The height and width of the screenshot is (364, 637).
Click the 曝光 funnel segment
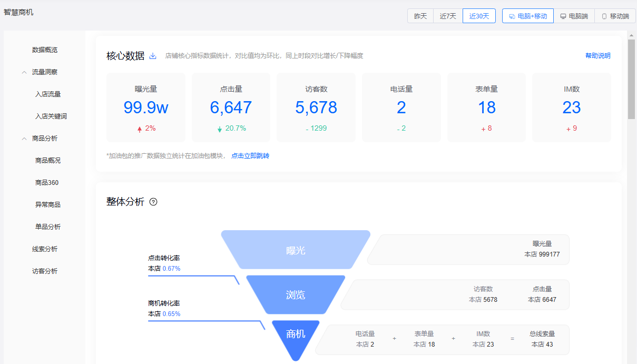point(296,250)
